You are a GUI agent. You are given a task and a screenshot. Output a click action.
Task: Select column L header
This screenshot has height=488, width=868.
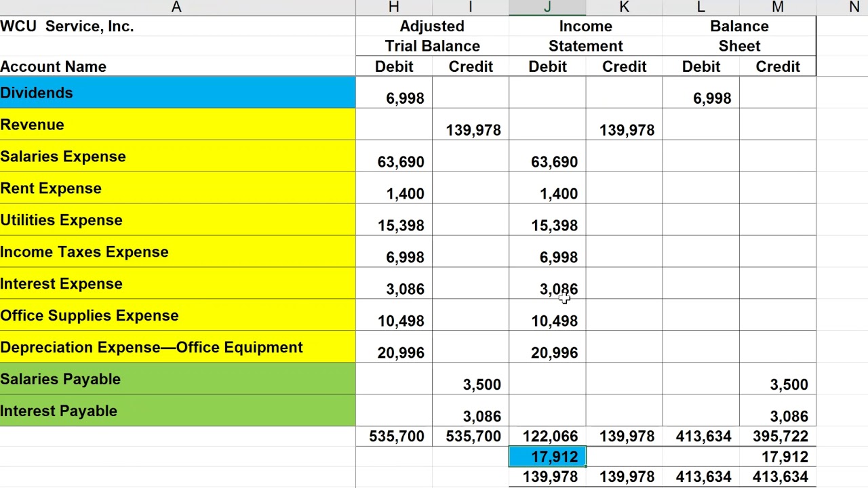point(701,7)
